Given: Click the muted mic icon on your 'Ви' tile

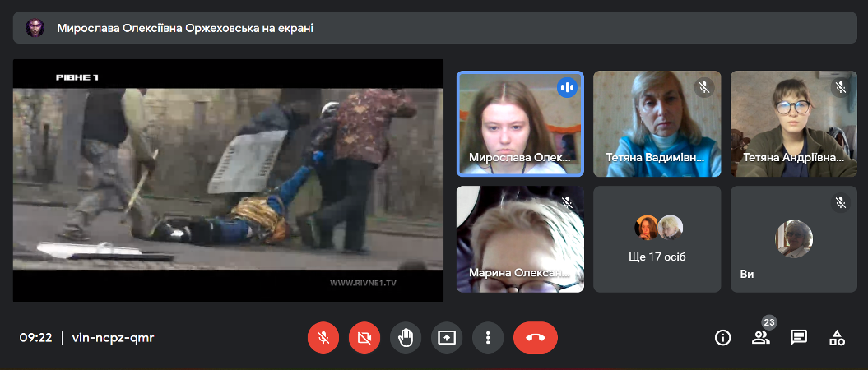Looking at the screenshot, I should tap(841, 202).
